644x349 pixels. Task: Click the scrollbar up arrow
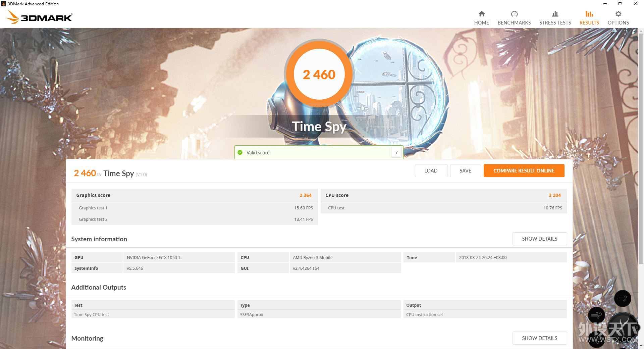(641, 31)
